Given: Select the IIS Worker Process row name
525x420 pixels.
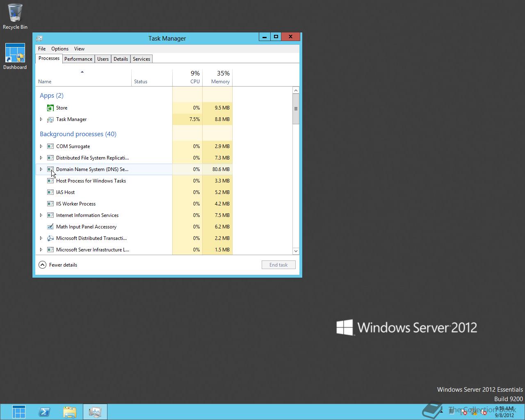Looking at the screenshot, I should click(x=76, y=204).
